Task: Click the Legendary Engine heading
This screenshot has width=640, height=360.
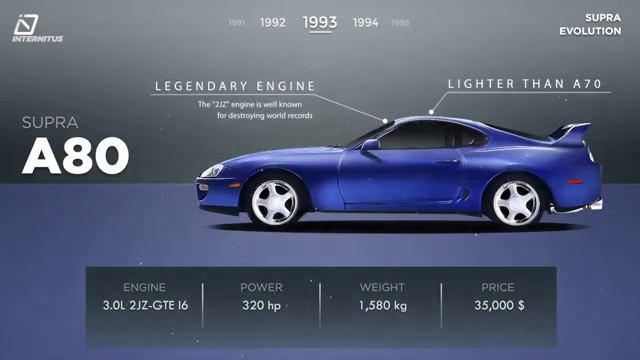Action: tap(235, 86)
